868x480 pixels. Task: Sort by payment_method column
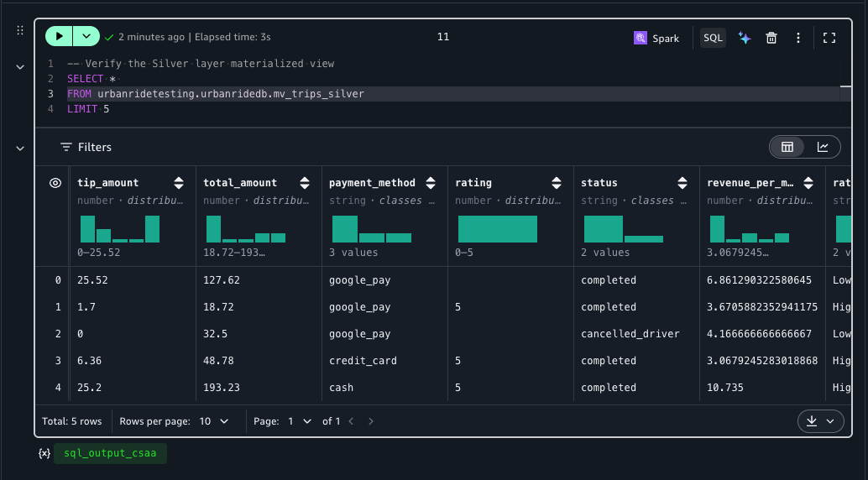pos(430,183)
